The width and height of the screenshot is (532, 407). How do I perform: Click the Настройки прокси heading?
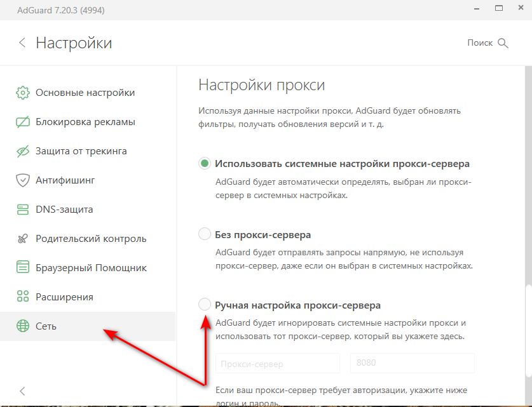262,84
